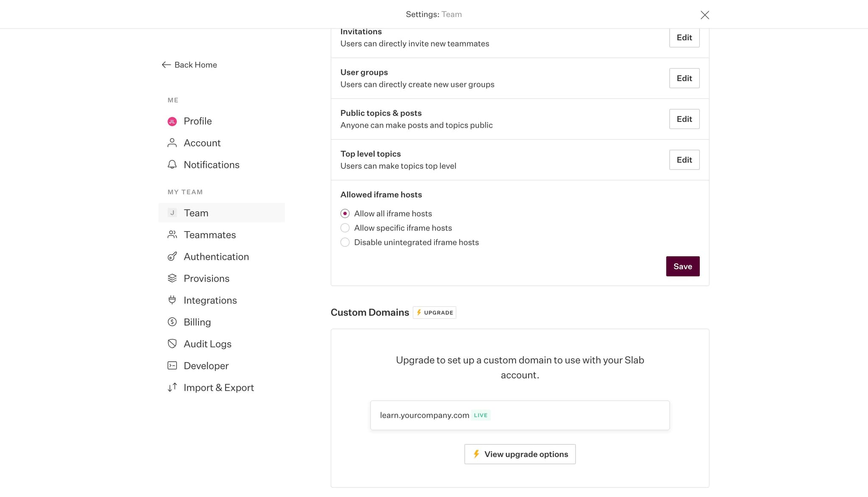Select Disable unintegrated iframe hosts
Screen dimensions: 868x497
pos(345,242)
